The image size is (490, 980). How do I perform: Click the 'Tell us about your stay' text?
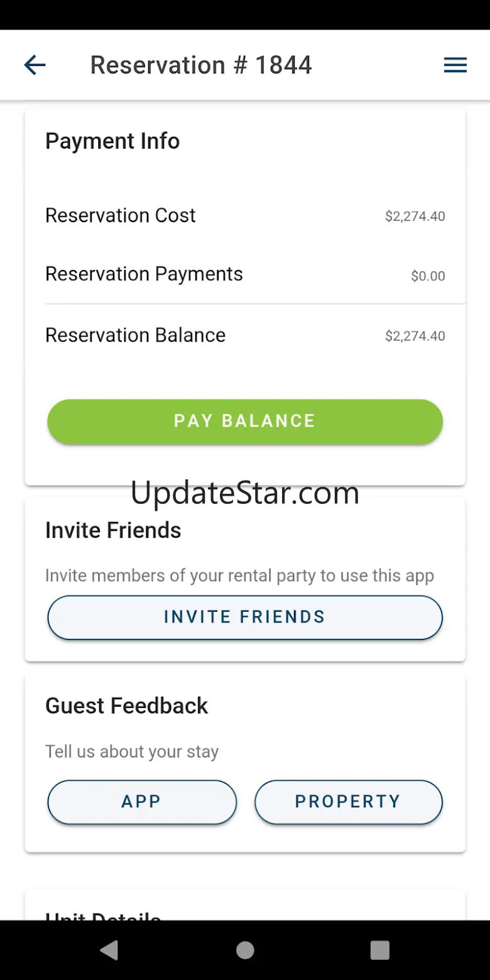pos(132,751)
